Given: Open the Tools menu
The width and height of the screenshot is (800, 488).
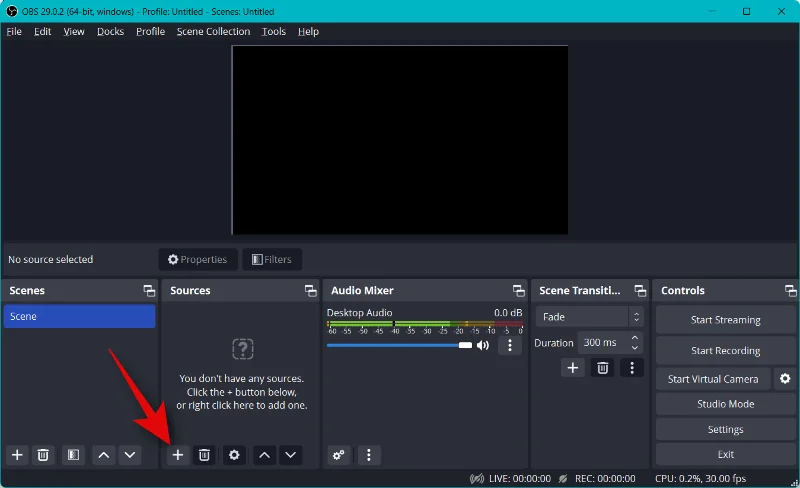Looking at the screenshot, I should [x=273, y=32].
